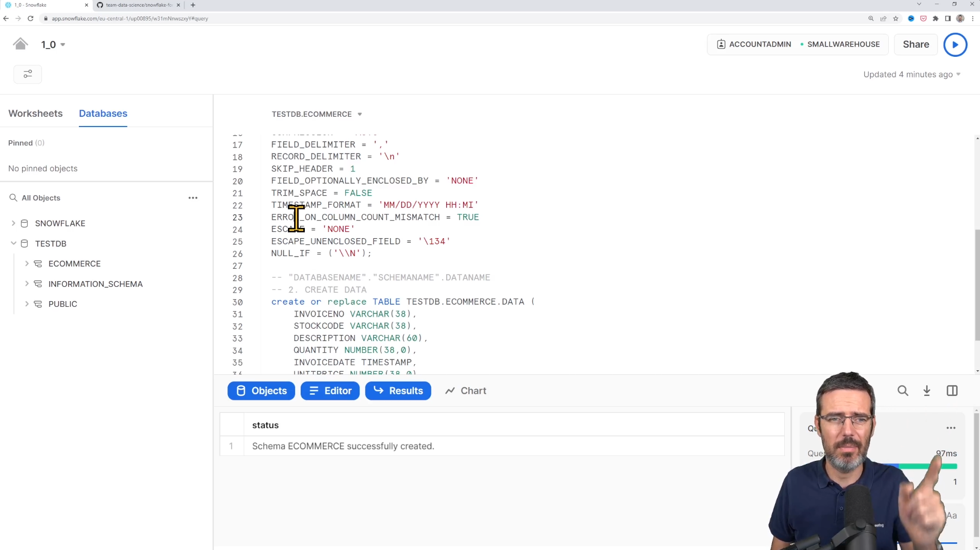
Task: Open the filters settings icon button
Action: coord(28,74)
